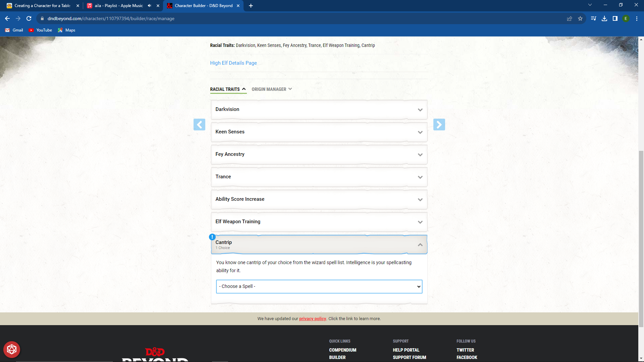
Task: Click the blue previous-page arrow
Action: tap(200, 124)
